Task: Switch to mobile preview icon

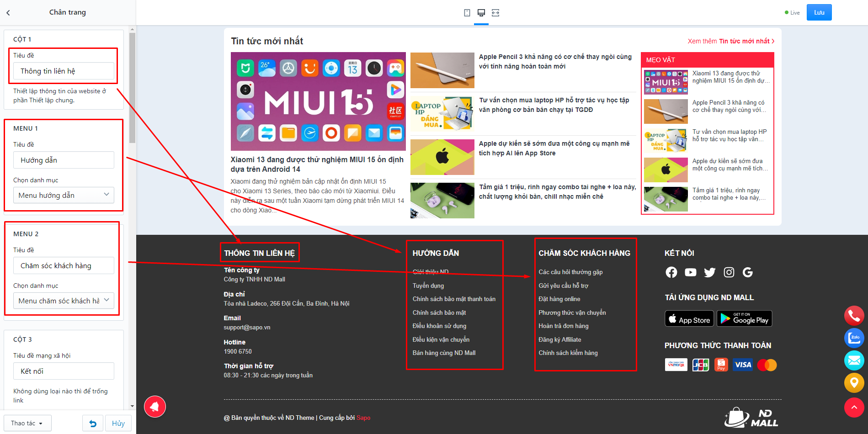Action: [467, 13]
